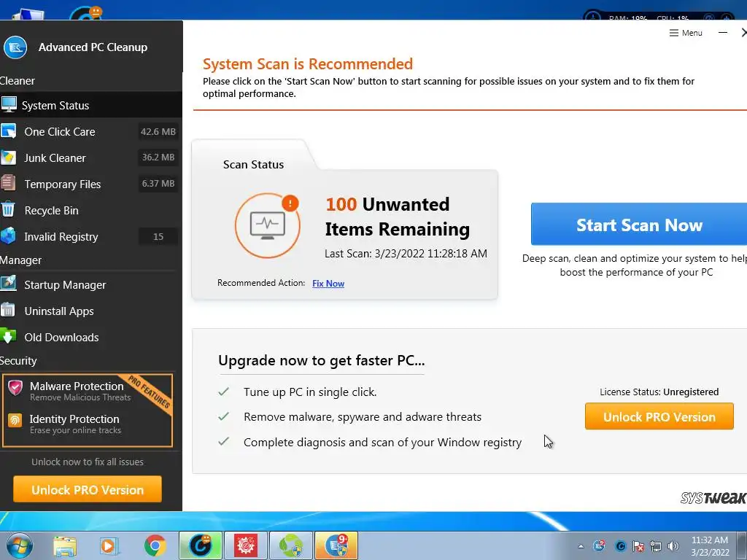Viewport: 747px width, 560px height.
Task: Click the taskbar clock 11:32 AM
Action: pos(709,540)
